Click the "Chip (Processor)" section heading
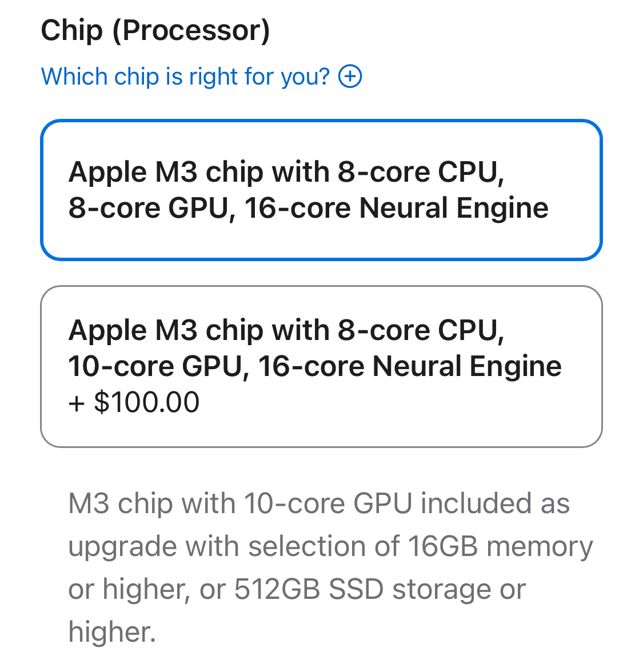 click(x=155, y=30)
